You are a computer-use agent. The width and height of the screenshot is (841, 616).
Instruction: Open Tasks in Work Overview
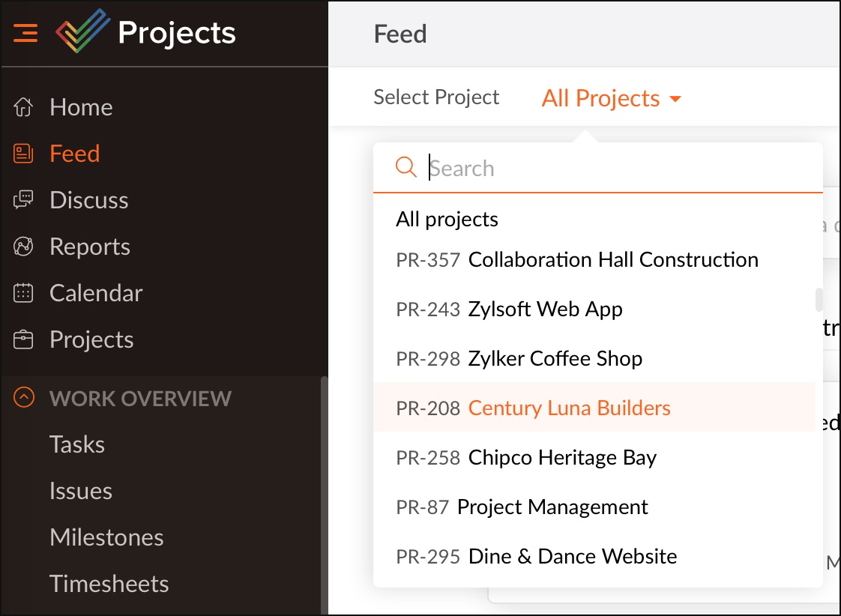click(x=77, y=444)
